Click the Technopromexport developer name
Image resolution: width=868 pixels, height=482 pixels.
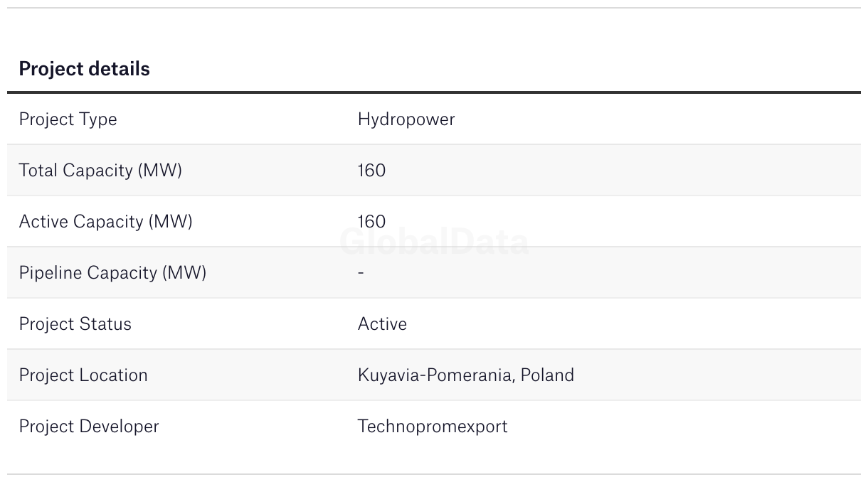[x=433, y=427]
